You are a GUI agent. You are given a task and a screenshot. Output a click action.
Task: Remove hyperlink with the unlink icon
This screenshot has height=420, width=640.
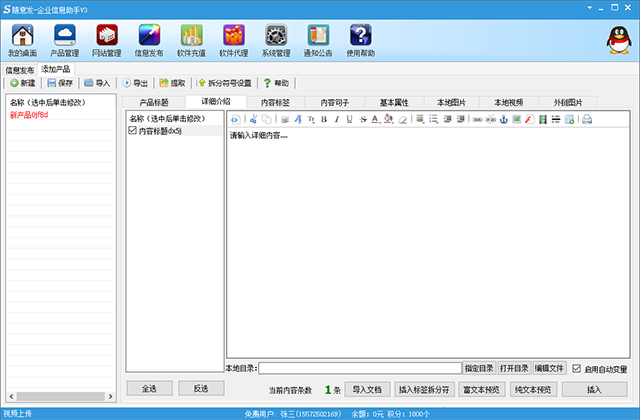click(x=491, y=120)
